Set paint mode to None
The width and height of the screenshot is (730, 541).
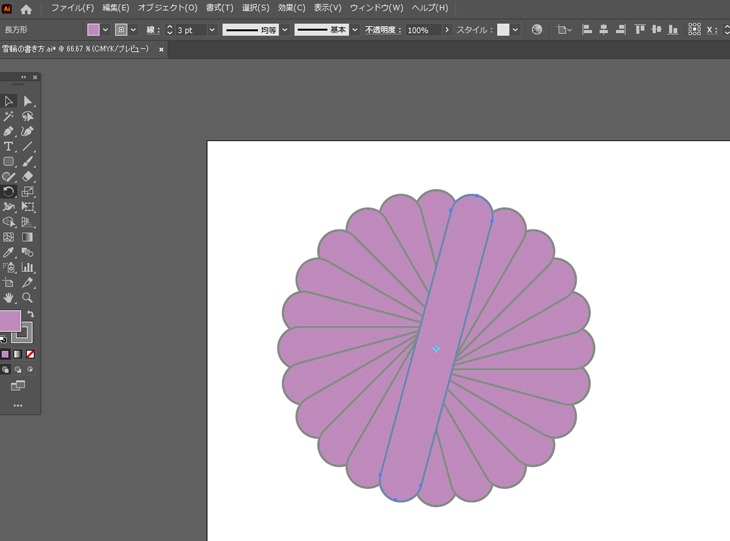point(31,354)
